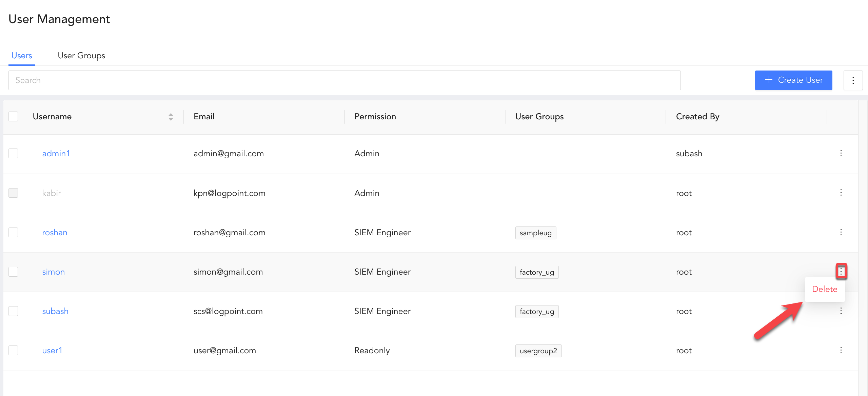Click the plus icon on Create User
Image resolution: width=868 pixels, height=396 pixels.
769,80
